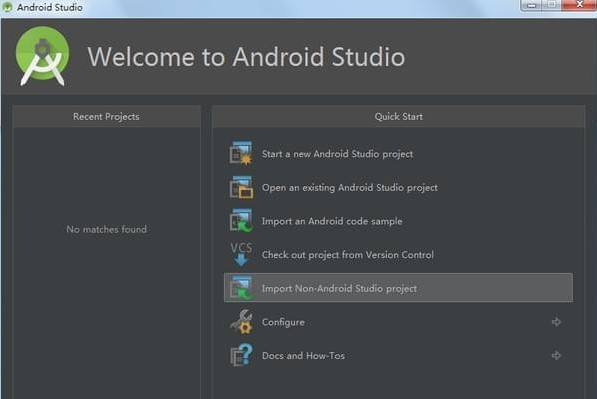Image resolution: width=597 pixels, height=399 pixels.
Task: Click the new project icon
Action: [241, 153]
